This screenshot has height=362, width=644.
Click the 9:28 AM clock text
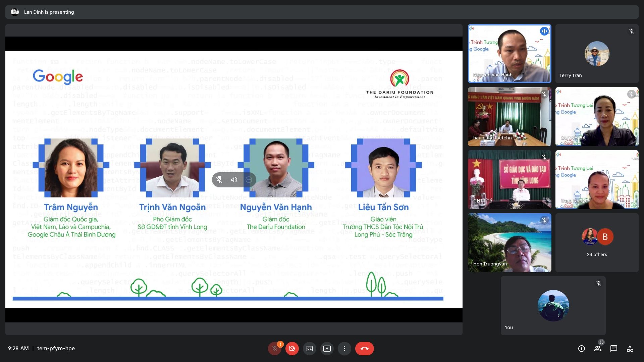pos(18,349)
